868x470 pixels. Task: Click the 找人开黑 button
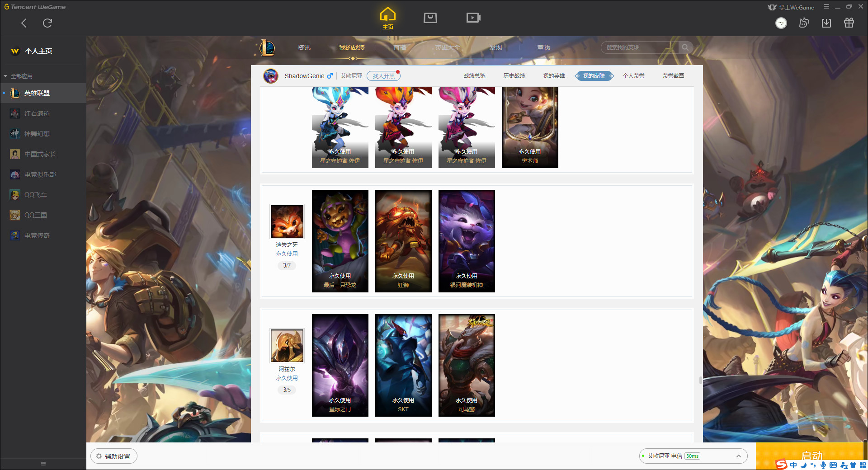pyautogui.click(x=383, y=76)
